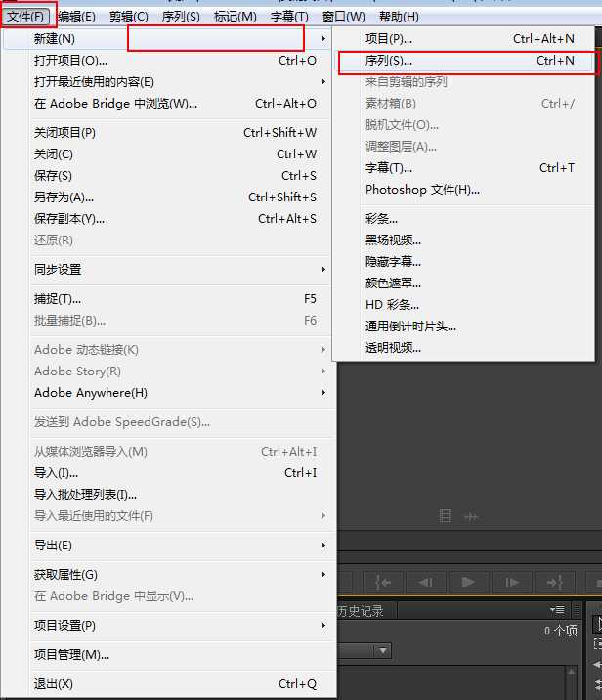
Task: Switch to the 历史记录 tab
Action: (x=361, y=611)
